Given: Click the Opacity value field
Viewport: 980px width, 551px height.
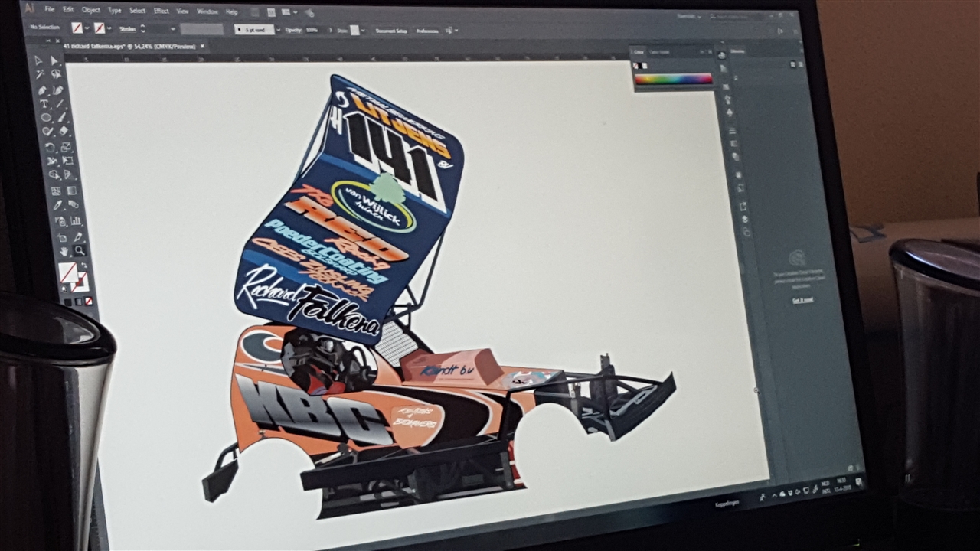Looking at the screenshot, I should [x=312, y=30].
